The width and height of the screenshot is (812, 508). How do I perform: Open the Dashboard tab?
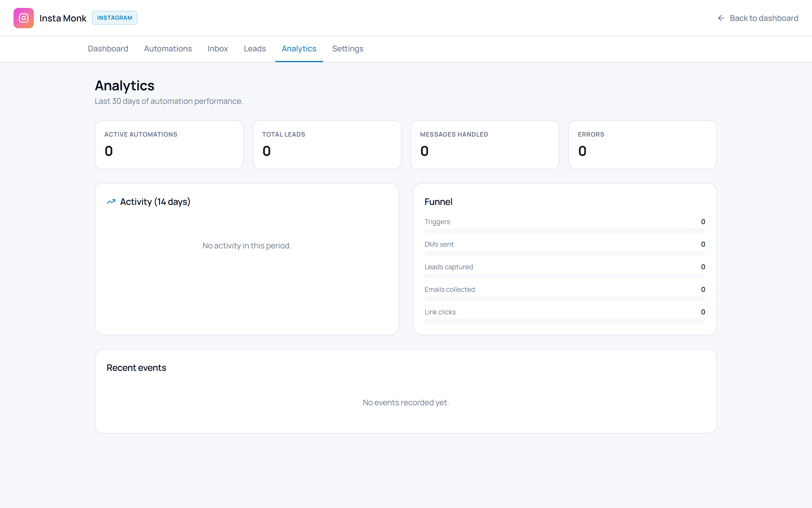(108, 49)
